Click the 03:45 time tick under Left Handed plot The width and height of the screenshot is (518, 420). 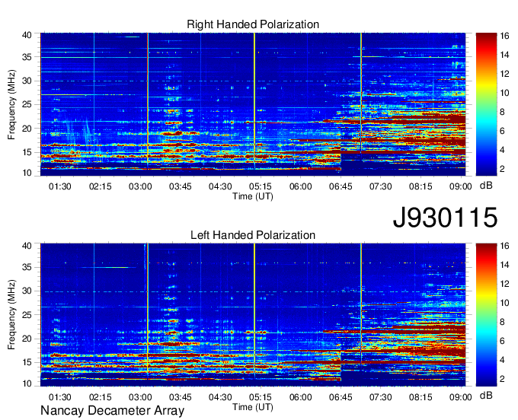pos(180,397)
